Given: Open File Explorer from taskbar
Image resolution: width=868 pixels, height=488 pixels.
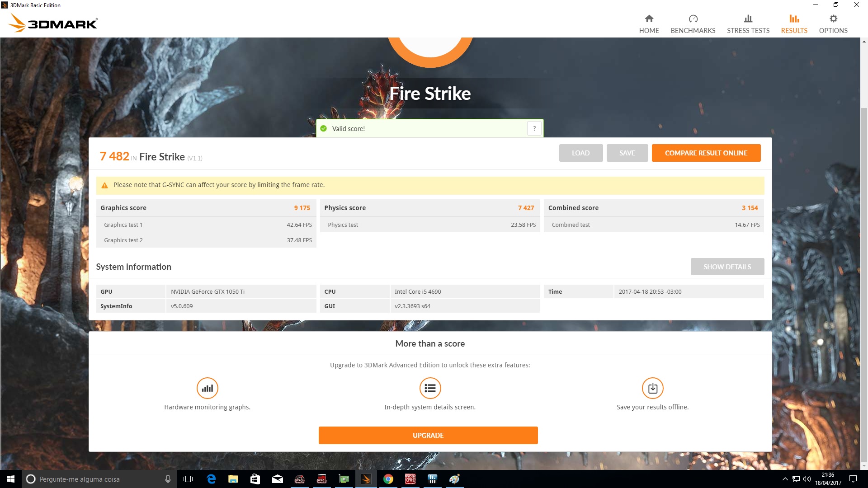Looking at the screenshot, I should pos(233,479).
